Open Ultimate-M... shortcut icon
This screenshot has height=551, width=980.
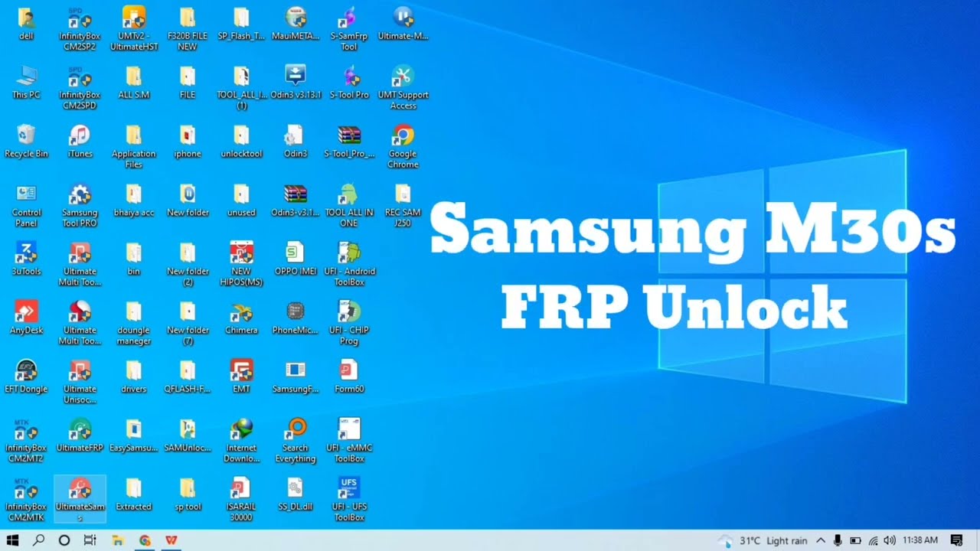click(x=403, y=23)
